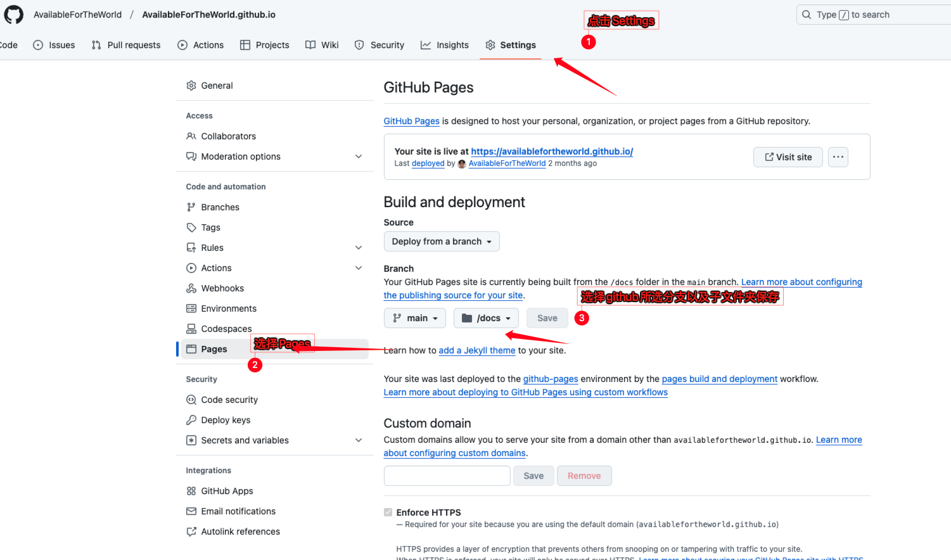This screenshot has height=560, width=951.
Task: Expand the Actions sidebar section chevron
Action: [x=359, y=268]
